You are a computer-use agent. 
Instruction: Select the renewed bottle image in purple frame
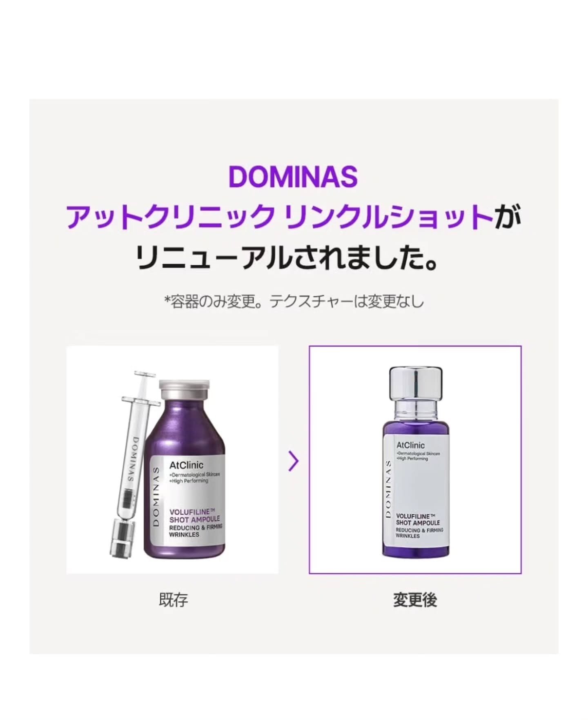click(415, 460)
